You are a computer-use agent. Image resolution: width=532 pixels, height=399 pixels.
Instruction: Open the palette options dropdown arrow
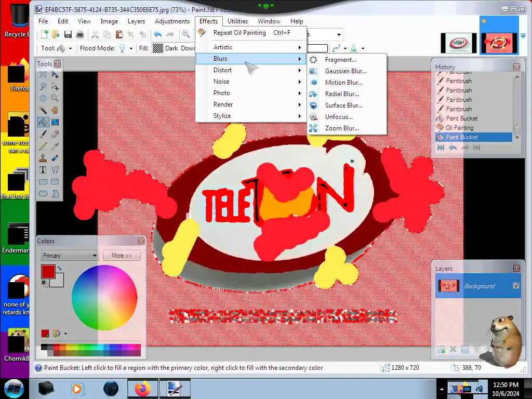click(65, 334)
